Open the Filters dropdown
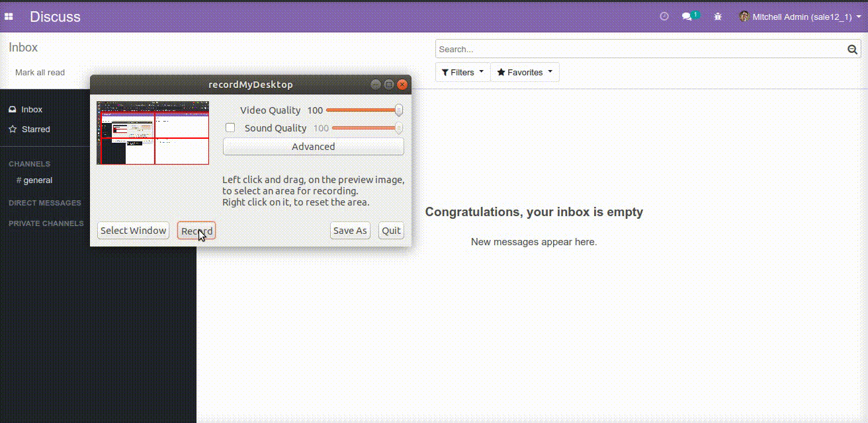 (462, 72)
